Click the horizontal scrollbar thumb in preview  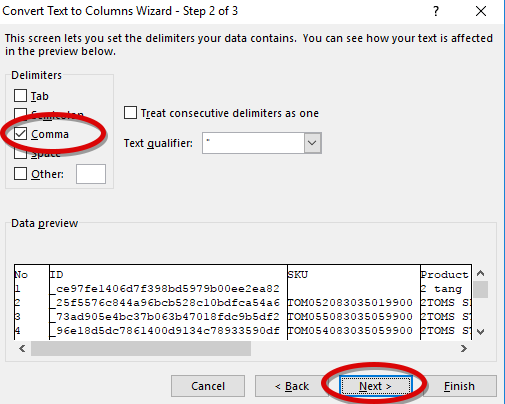point(141,349)
